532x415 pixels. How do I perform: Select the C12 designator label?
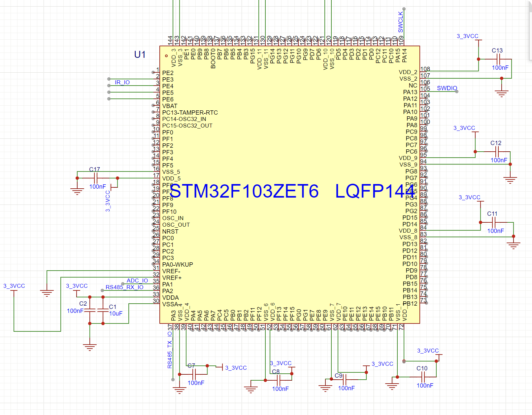pyautogui.click(x=496, y=143)
